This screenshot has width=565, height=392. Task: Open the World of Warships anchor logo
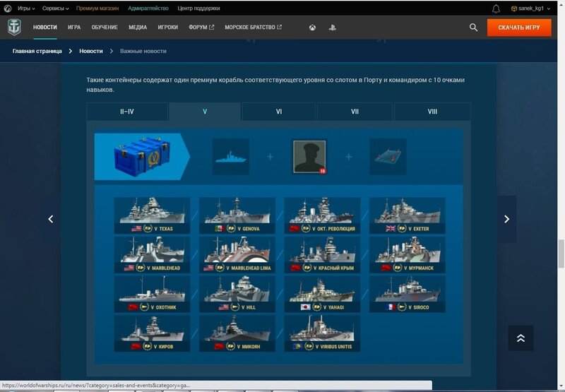point(14,28)
